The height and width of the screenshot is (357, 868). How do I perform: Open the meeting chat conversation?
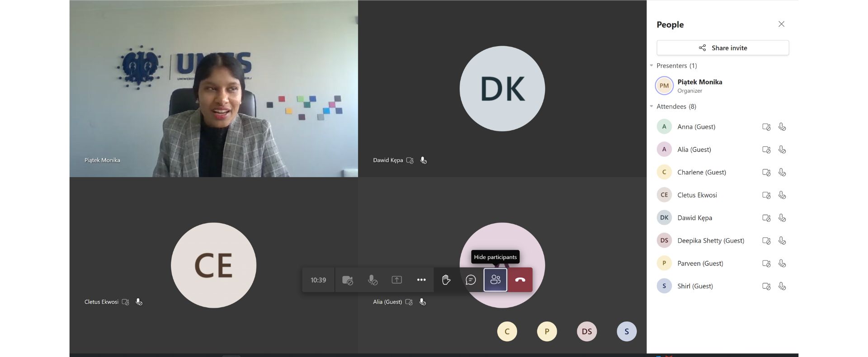point(471,280)
